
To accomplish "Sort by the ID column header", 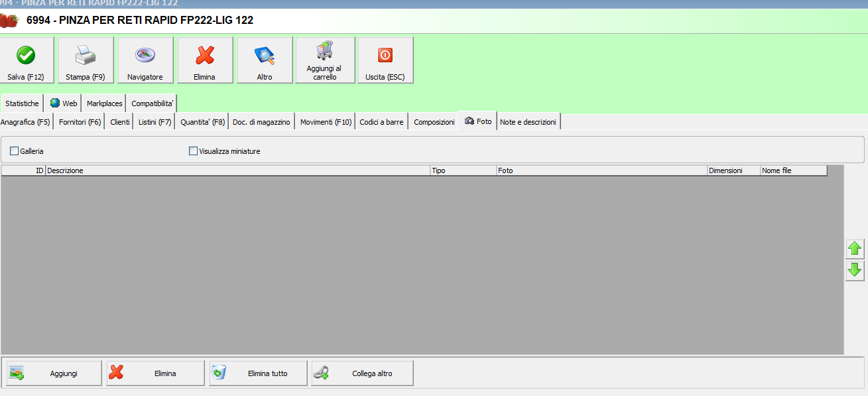I will [23, 170].
